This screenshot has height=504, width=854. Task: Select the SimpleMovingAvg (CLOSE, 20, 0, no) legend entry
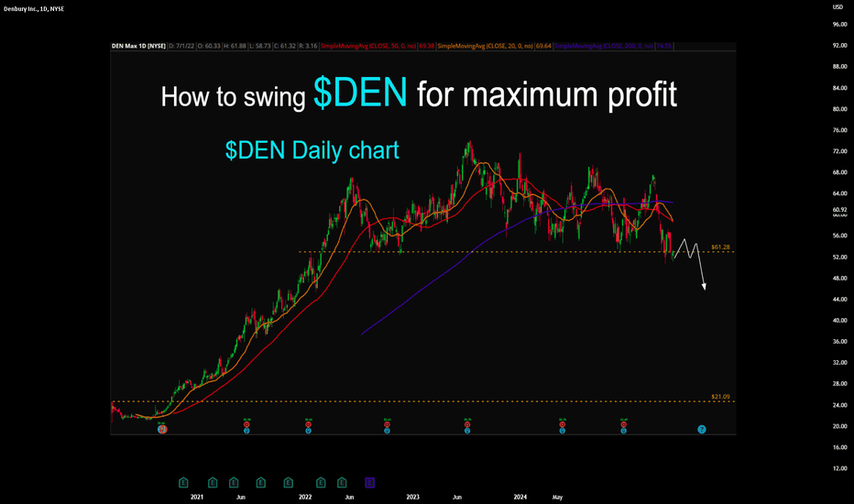[486, 46]
